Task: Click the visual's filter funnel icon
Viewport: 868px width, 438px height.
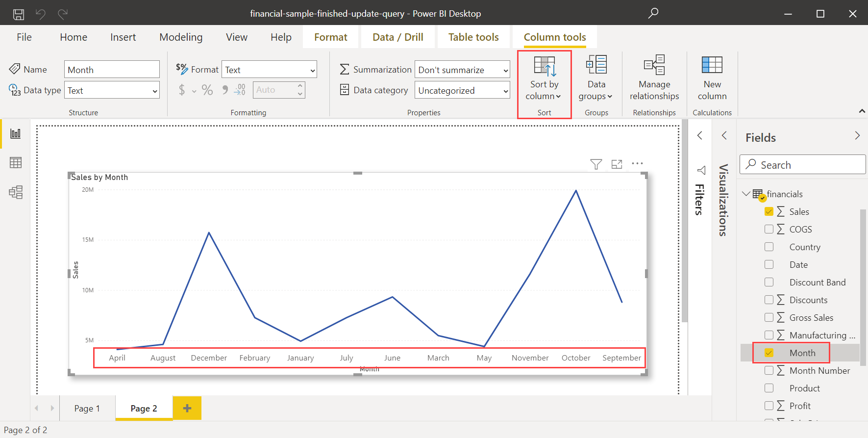Action: 596,164
